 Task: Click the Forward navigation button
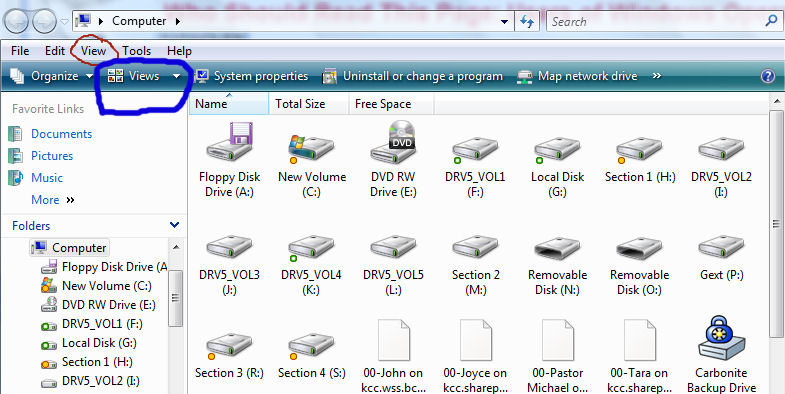click(x=45, y=22)
